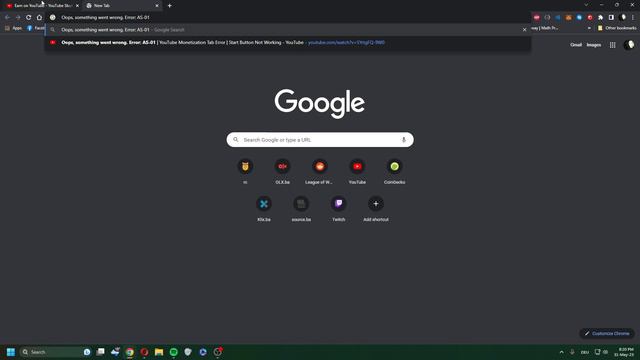Viewport: 640px width, 360px height.
Task: Open the first shortcut with yellow icon
Action: coord(245,171)
